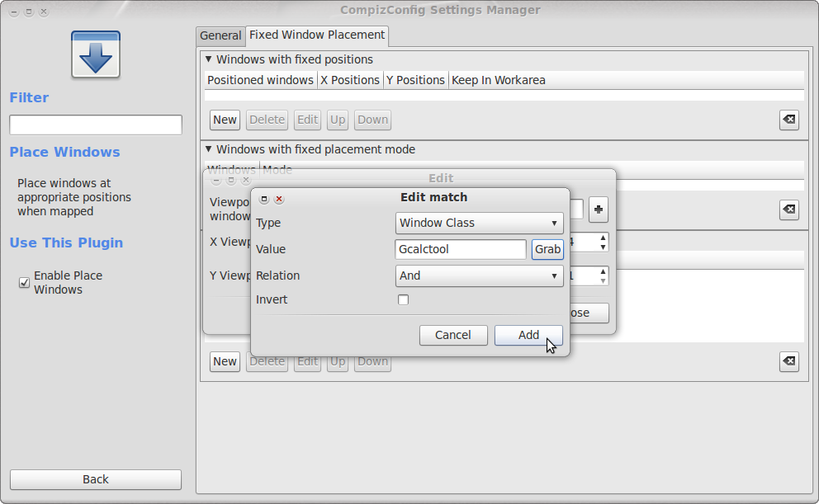
Task: Go Back to the plugin list
Action: click(96, 479)
